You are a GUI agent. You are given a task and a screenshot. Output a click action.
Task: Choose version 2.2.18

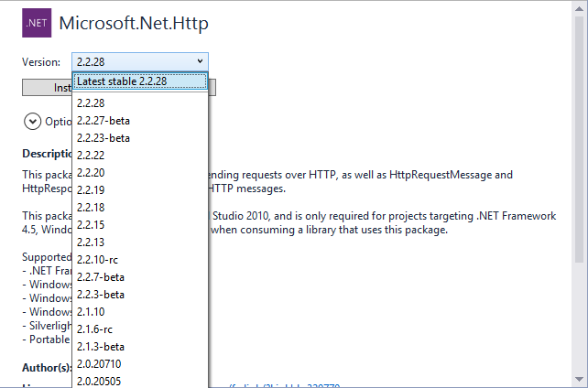pos(91,208)
